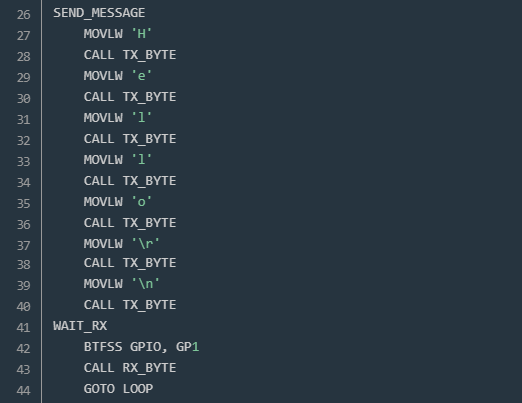Click the '\n' literal on line 39
Screen dimensions: 522x403
[145, 284]
